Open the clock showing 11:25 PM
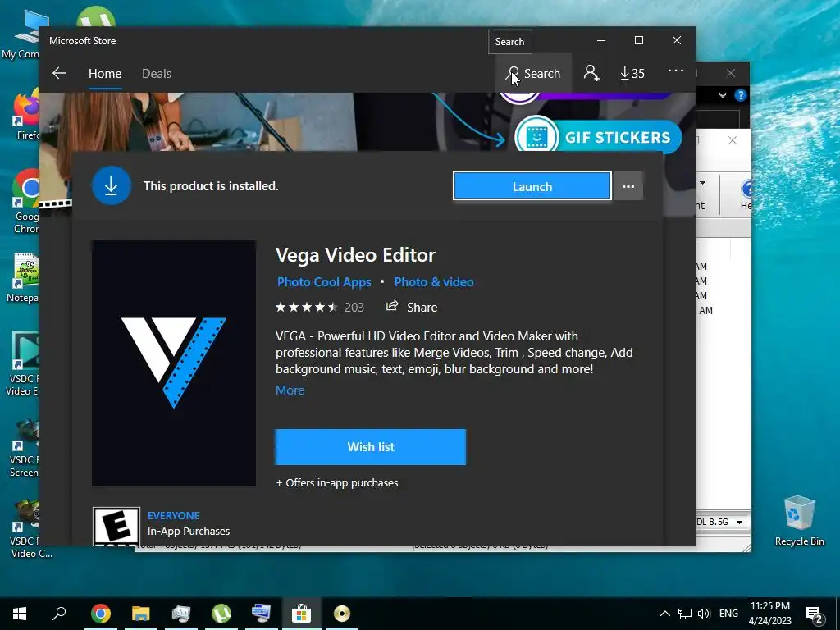 [769, 614]
